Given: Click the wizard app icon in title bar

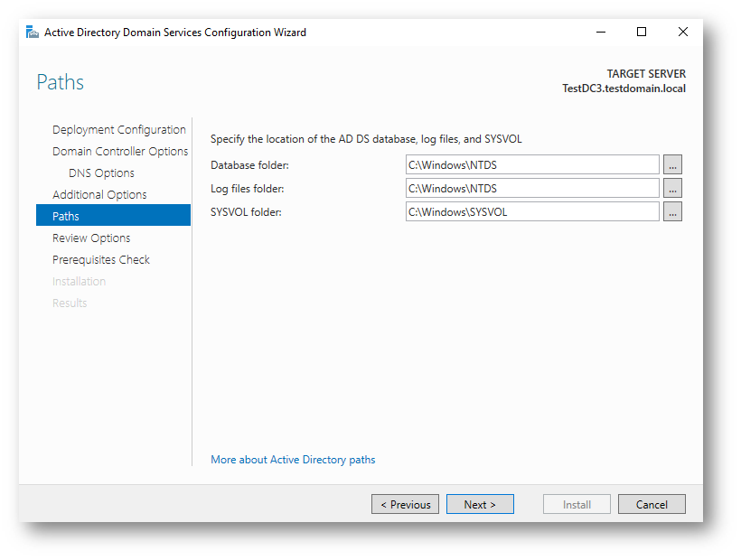Looking at the screenshot, I should click(x=33, y=33).
